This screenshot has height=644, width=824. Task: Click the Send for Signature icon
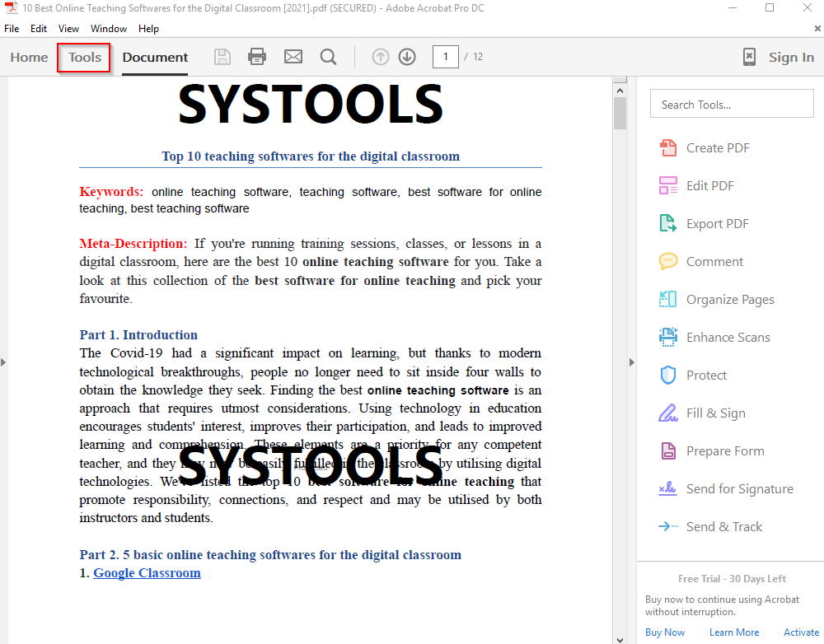coord(668,488)
